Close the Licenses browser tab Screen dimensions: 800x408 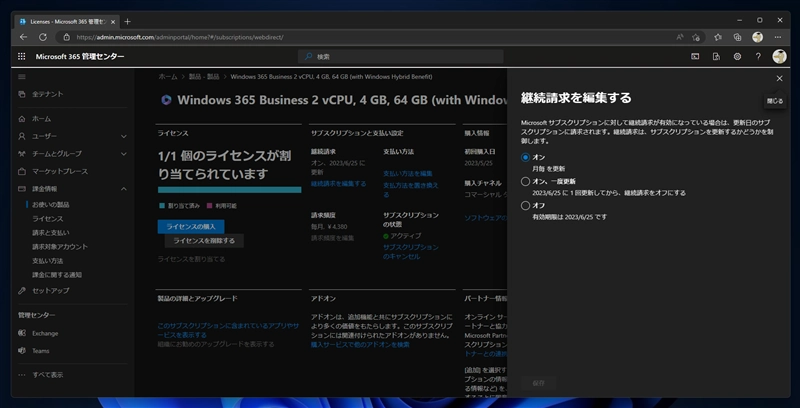(x=113, y=22)
